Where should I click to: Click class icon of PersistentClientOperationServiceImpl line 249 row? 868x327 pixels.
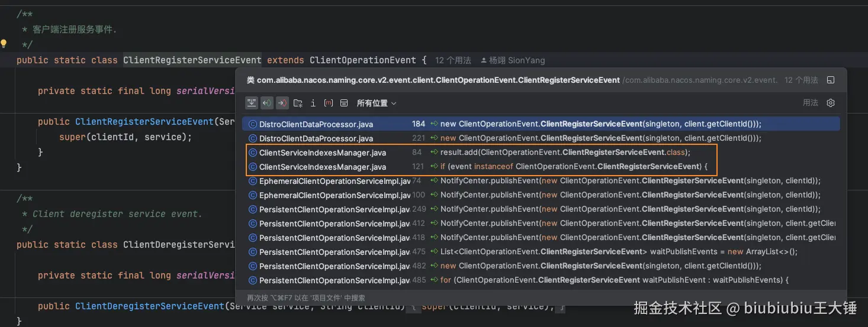tap(253, 209)
